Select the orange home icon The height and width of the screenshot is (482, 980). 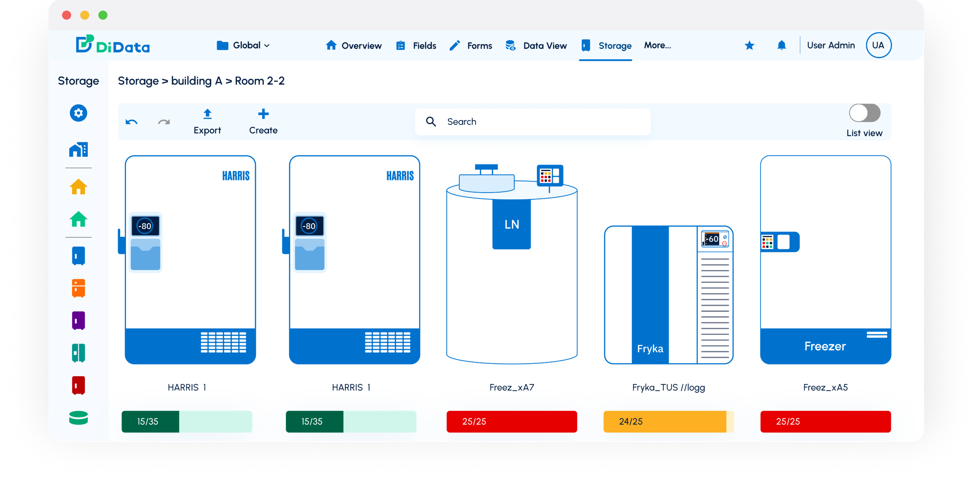pyautogui.click(x=78, y=187)
